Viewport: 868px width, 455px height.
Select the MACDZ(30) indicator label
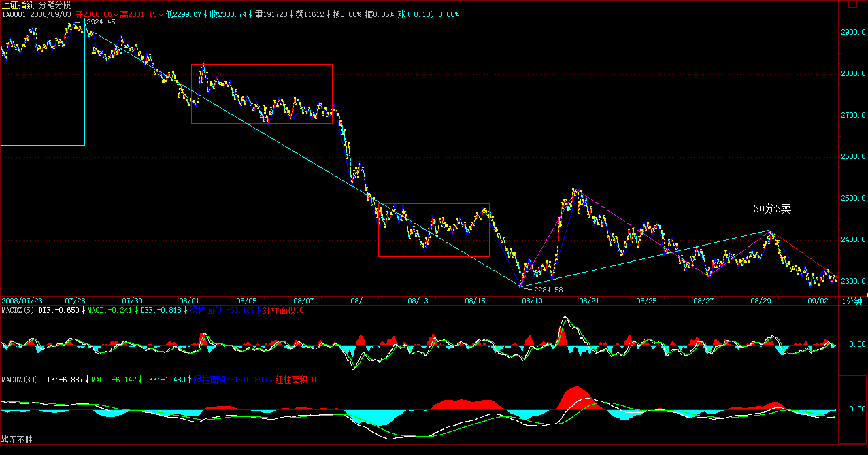(x=20, y=380)
